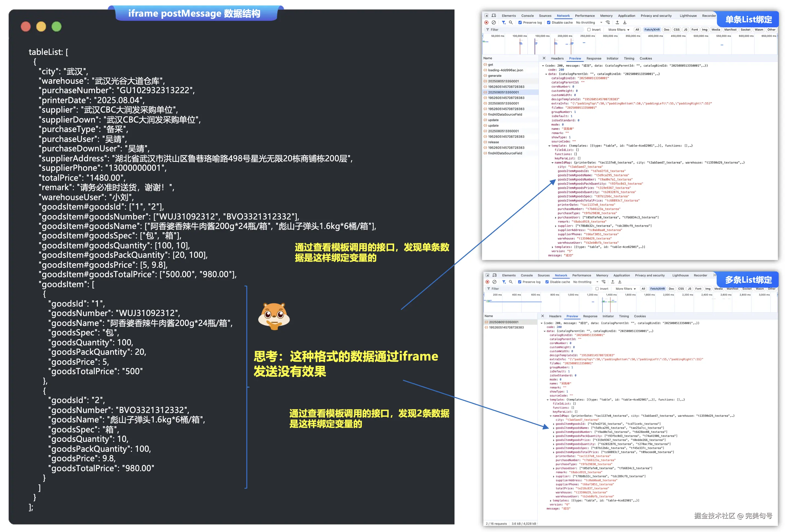The width and height of the screenshot is (785, 532).
Task: Uncheck Disable cache in lower DevTools
Action: click(547, 282)
